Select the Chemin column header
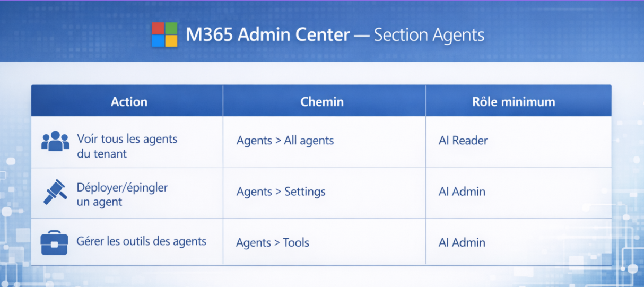 click(x=322, y=102)
